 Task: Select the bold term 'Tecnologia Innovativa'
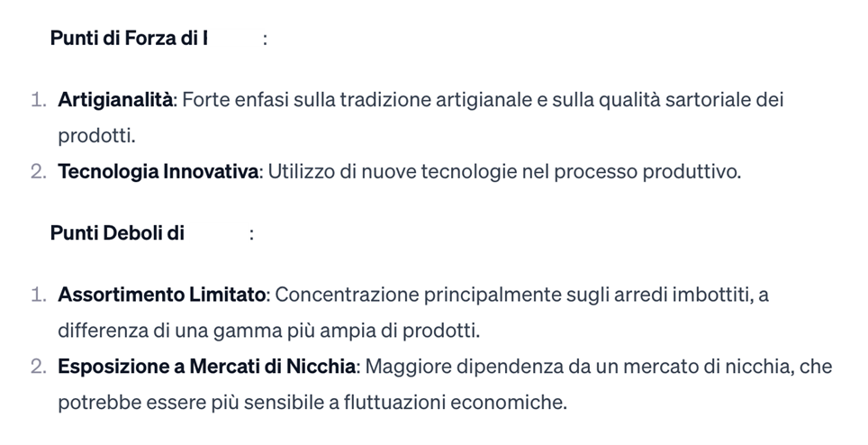[158, 172]
